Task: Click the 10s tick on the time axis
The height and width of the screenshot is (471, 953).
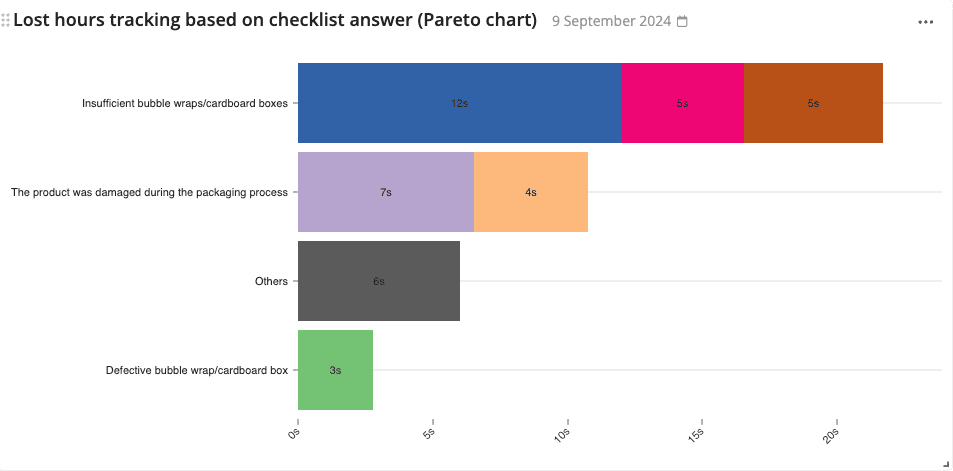Action: [563, 436]
